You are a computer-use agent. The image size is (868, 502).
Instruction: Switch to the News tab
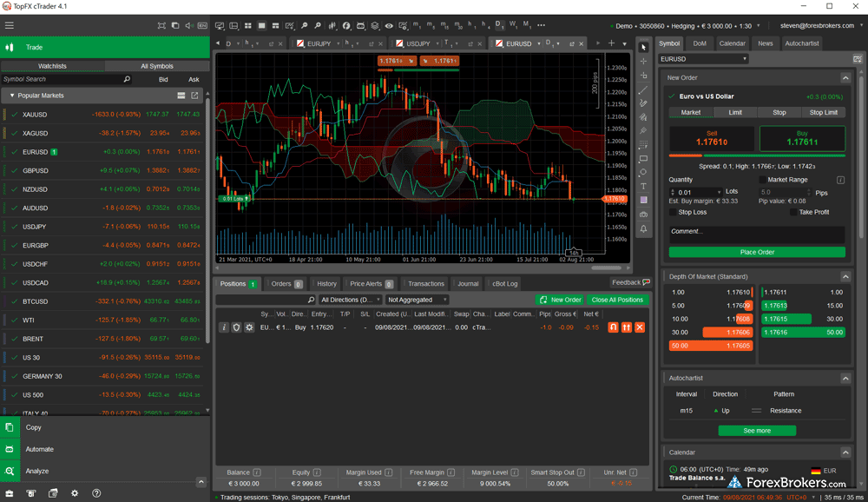coord(765,43)
